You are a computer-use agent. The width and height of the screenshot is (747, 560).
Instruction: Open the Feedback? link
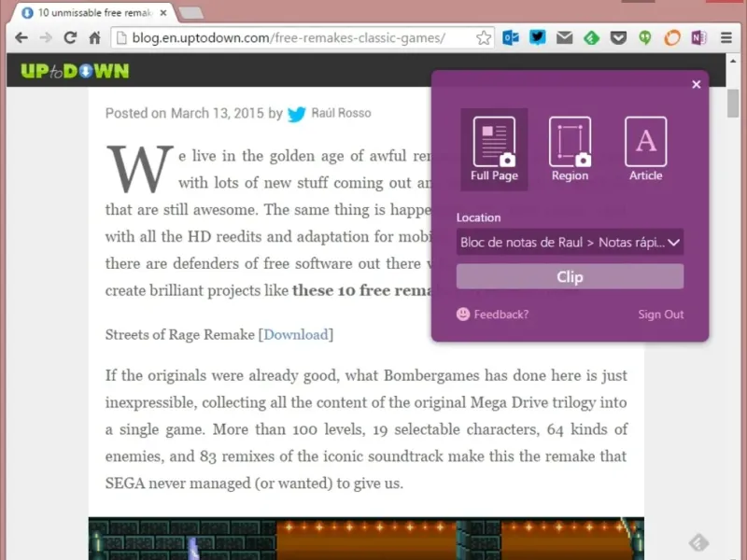500,315
